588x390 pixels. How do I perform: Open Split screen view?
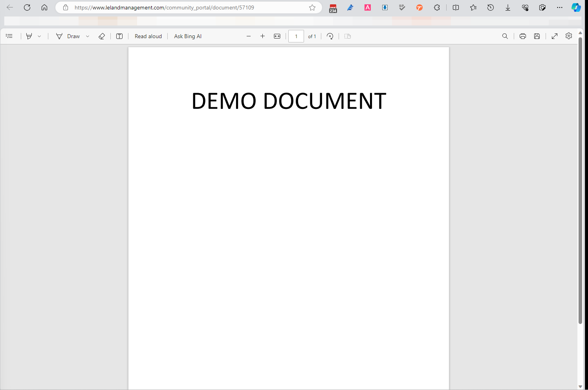(456, 7)
